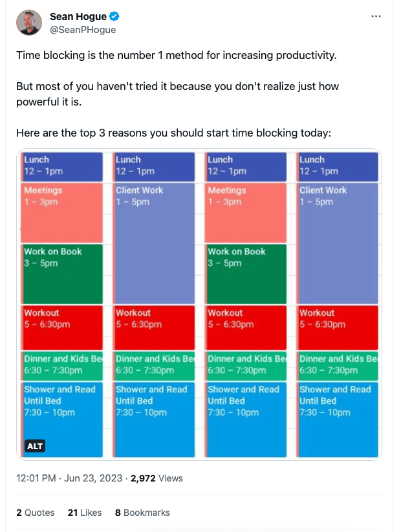
Task: Open the time blocking calendar image
Action: (199, 304)
